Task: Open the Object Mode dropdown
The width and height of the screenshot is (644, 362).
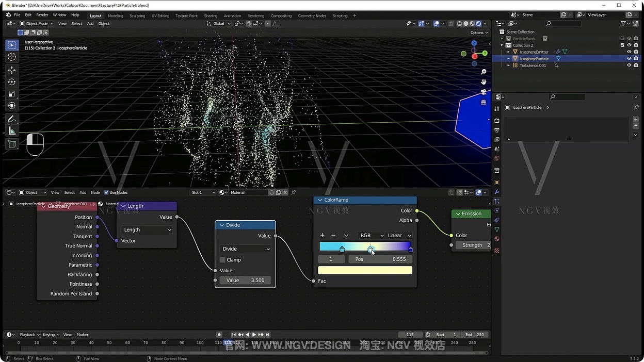Action: point(36,23)
